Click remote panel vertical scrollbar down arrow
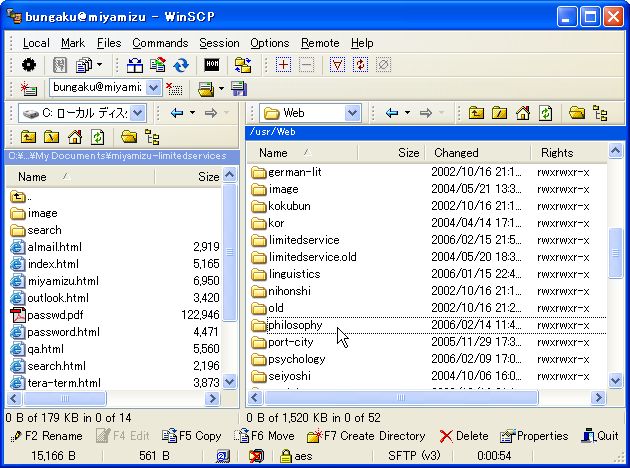Screen dimensions: 630x468 pyautogui.click(x=615, y=380)
